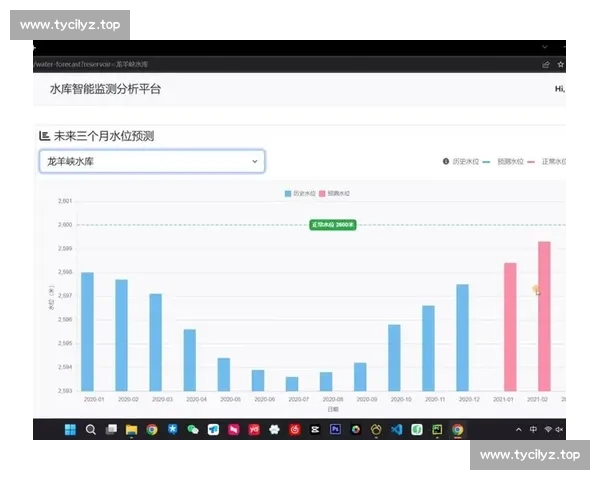Open WeChat from the taskbar
The height and width of the screenshot is (480, 600).
click(x=193, y=429)
